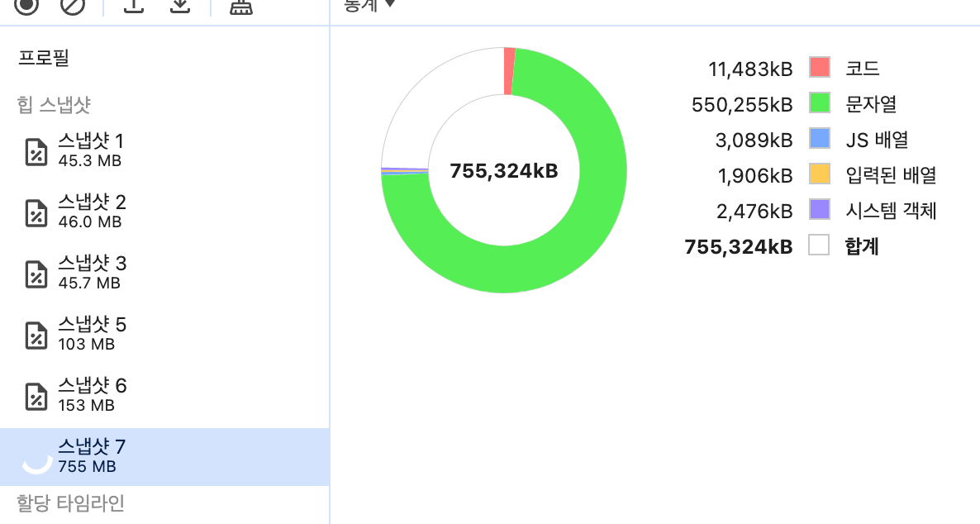Click the collect garbage broom icon
Viewport: 980px width, 524px height.
click(x=240, y=6)
